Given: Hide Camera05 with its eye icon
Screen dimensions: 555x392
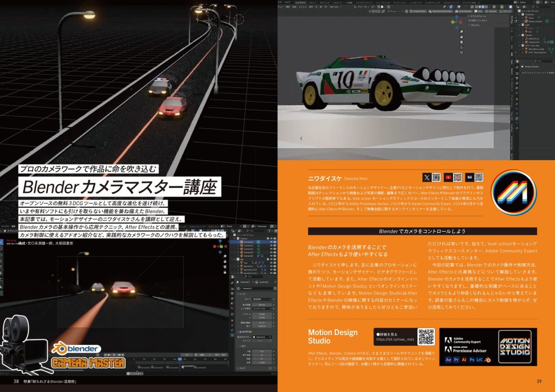Looking at the screenshot, I should (272, 256).
